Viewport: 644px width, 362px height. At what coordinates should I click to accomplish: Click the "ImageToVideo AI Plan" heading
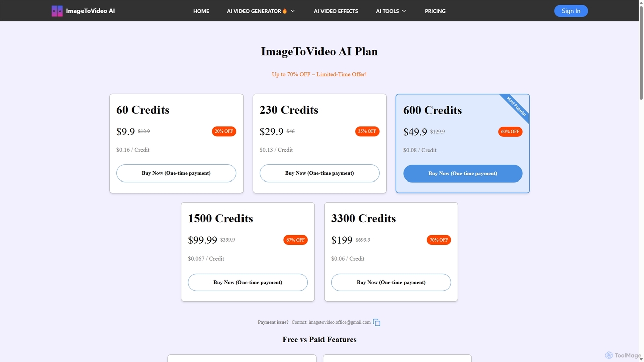[319, 51]
